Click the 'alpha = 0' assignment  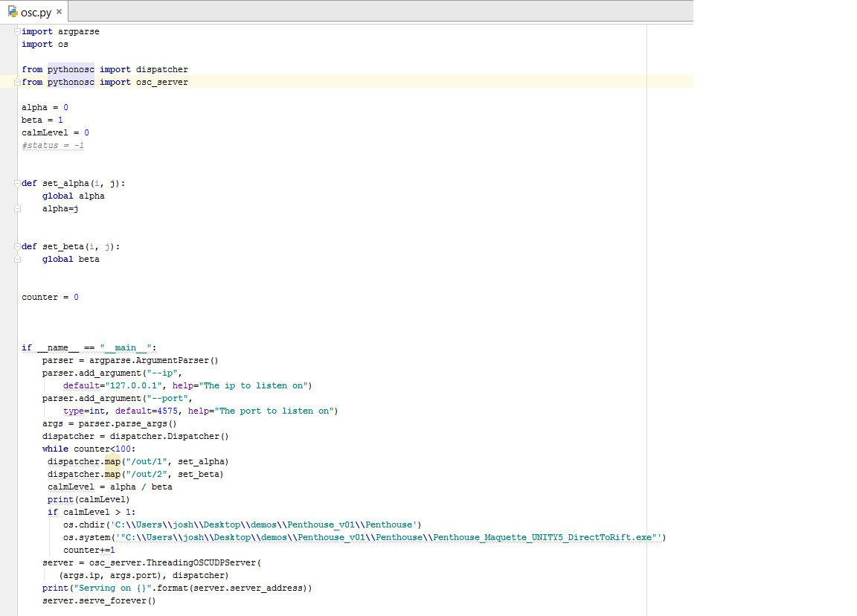[45, 107]
